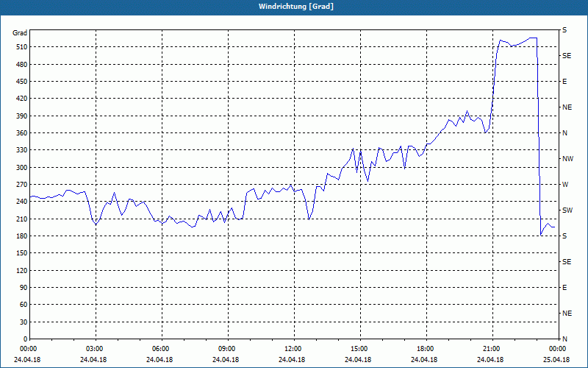Select the 'N' compass label at the 360 line
The image size is (588, 368).
(x=564, y=133)
